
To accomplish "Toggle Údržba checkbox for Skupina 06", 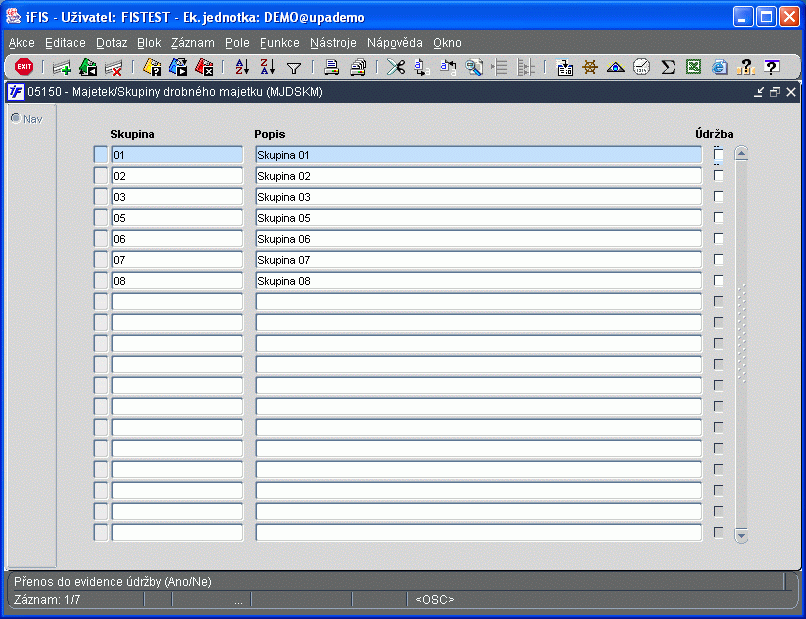I will [718, 239].
